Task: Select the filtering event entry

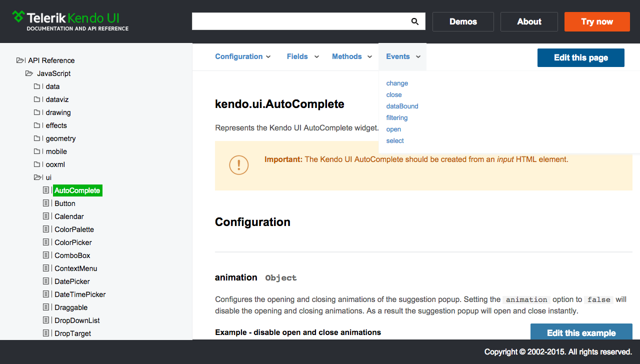Action: tap(397, 118)
